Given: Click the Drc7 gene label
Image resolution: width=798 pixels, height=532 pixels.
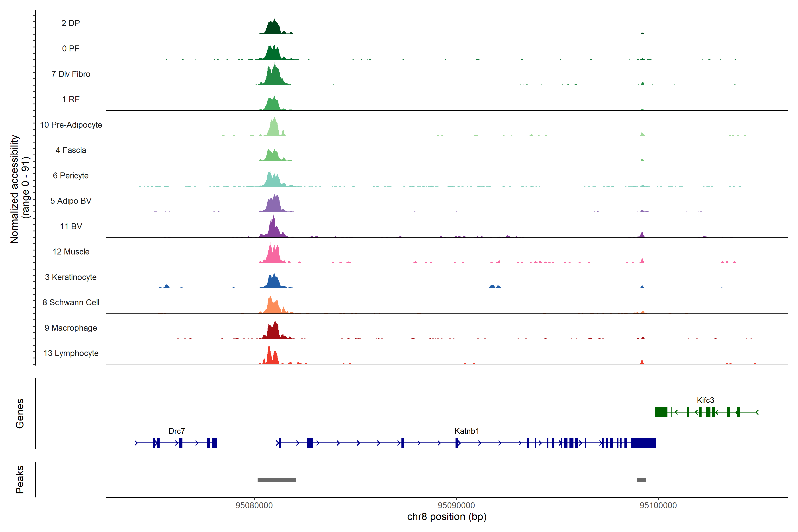Looking at the screenshot, I should pos(177,431).
